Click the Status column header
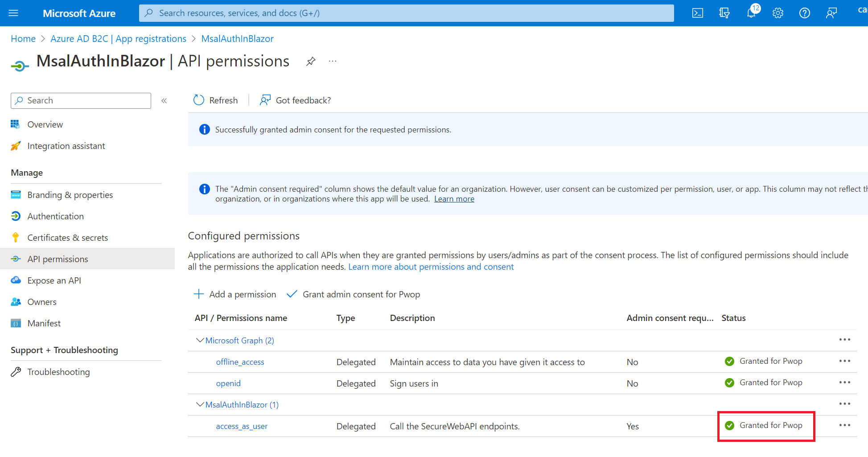The height and width of the screenshot is (457, 868). pos(733,318)
